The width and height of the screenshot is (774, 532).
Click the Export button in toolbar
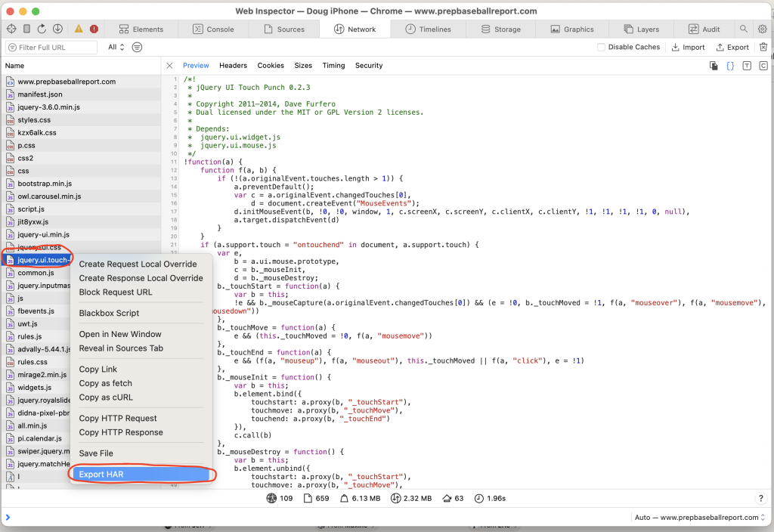pyautogui.click(x=732, y=48)
